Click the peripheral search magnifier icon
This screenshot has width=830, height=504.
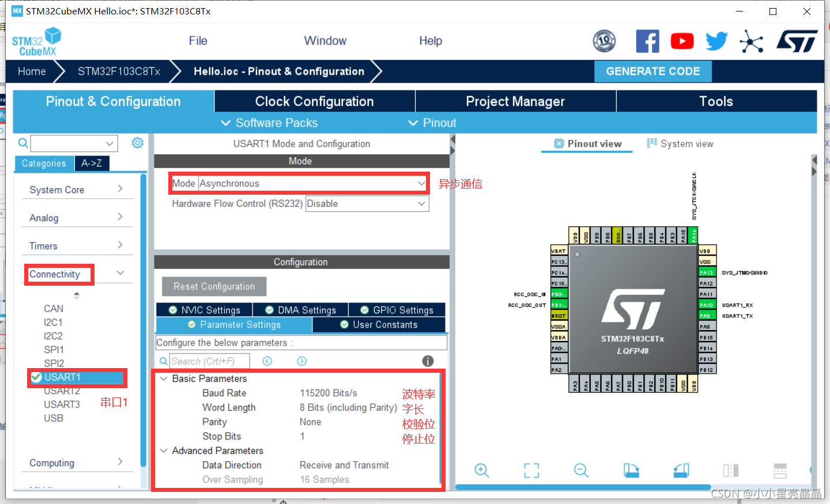pos(22,143)
